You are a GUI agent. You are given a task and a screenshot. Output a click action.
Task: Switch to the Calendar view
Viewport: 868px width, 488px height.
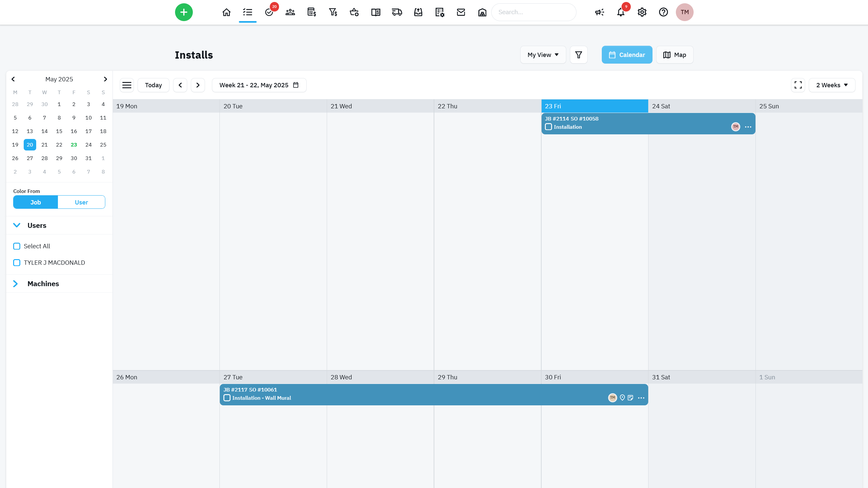pos(627,55)
